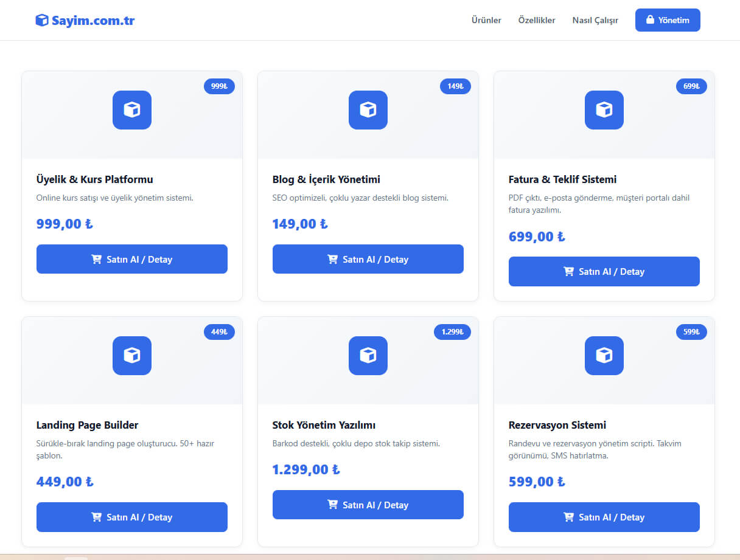Go to Özellikler in the navigation
This screenshot has height=560, width=740.
[537, 20]
